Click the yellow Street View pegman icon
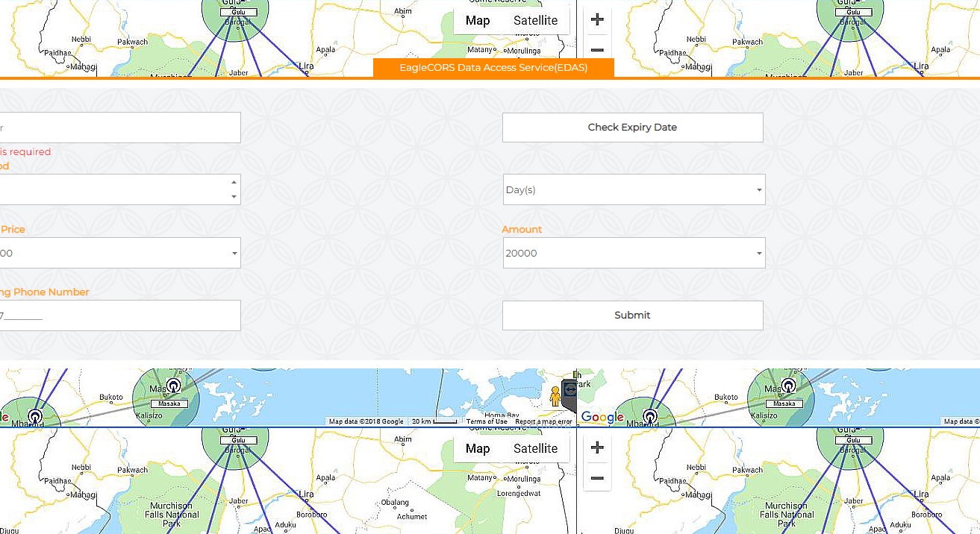The width and height of the screenshot is (980, 534). (555, 395)
